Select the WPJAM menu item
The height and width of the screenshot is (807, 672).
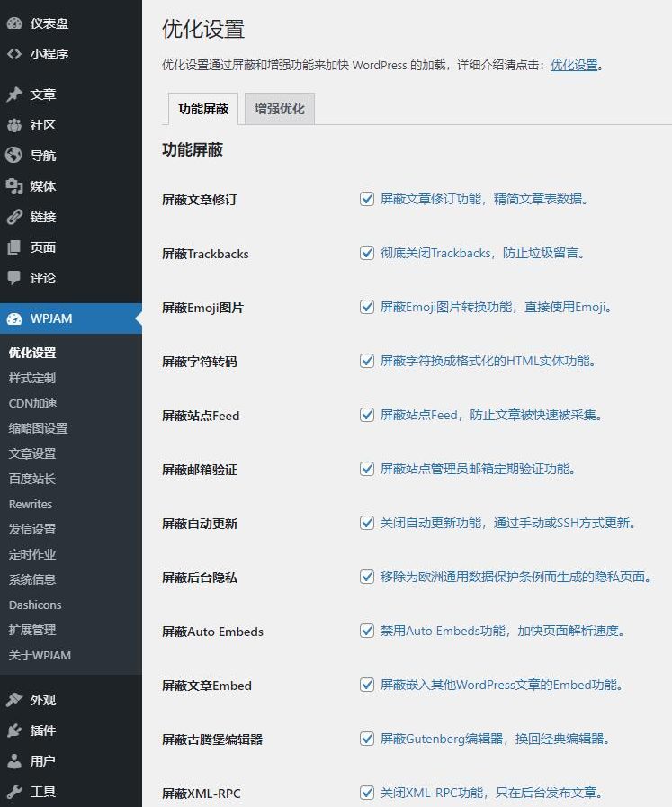pyautogui.click(x=71, y=318)
